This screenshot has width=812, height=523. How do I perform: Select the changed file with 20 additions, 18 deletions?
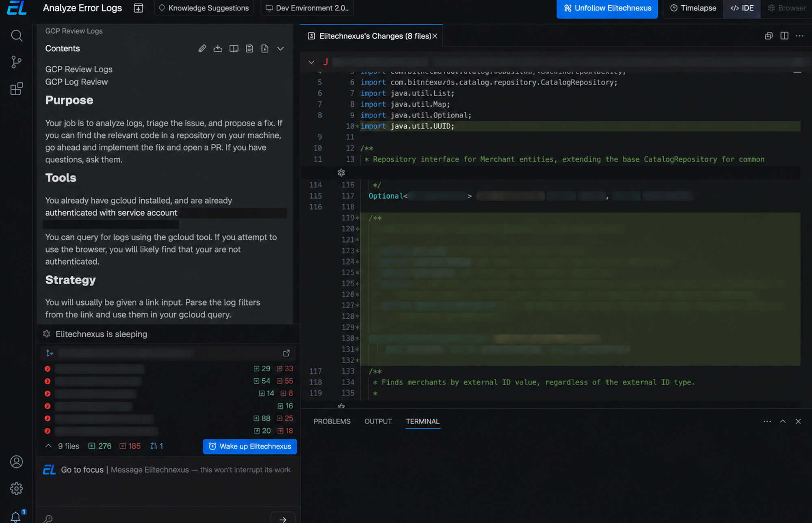[x=169, y=431]
